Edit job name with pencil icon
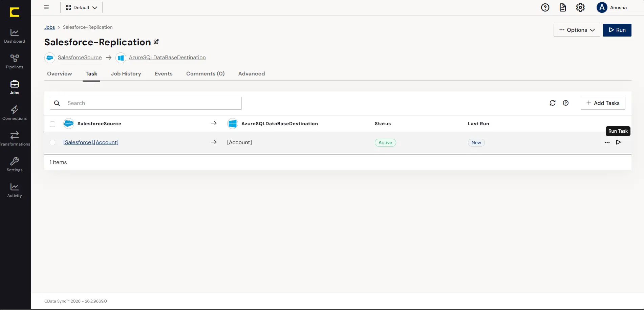This screenshot has width=644, height=310. click(x=156, y=42)
